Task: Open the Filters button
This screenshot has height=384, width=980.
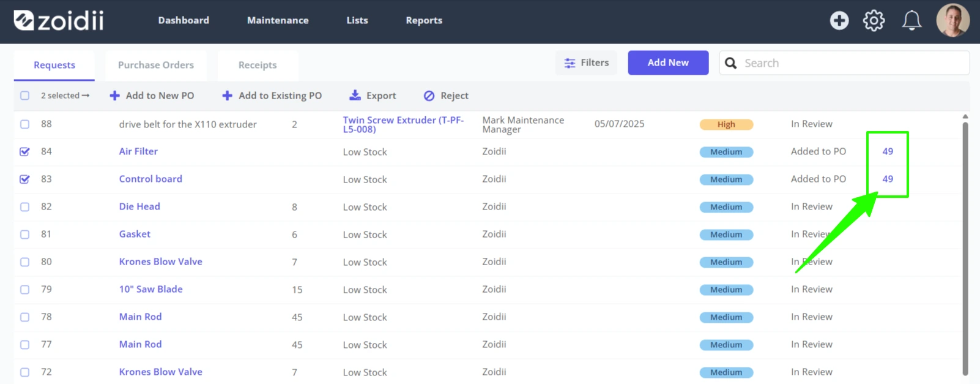Action: (586, 62)
